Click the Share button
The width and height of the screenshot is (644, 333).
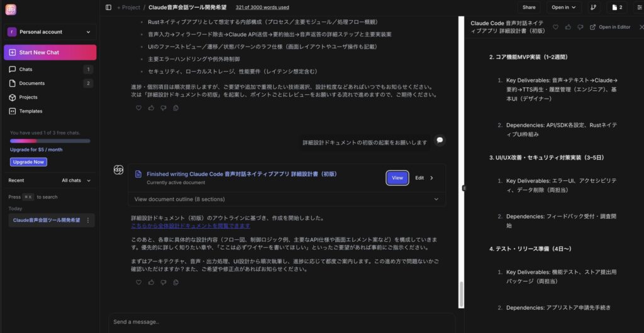pos(528,8)
